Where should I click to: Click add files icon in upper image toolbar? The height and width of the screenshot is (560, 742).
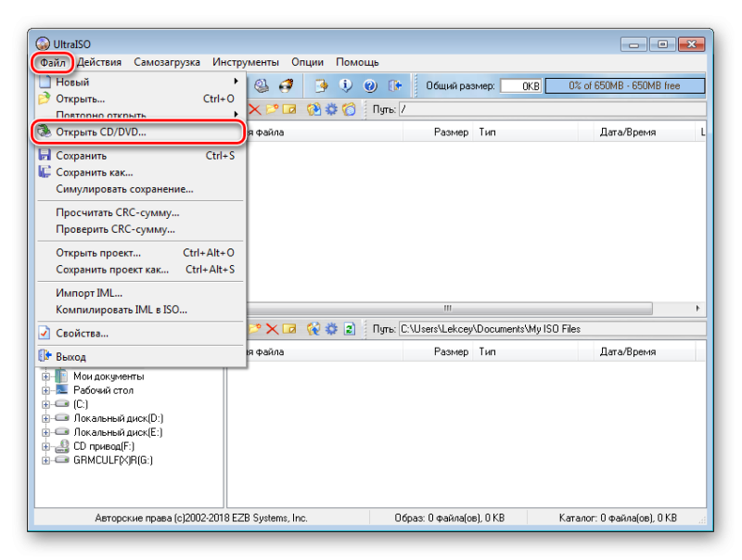click(313, 109)
